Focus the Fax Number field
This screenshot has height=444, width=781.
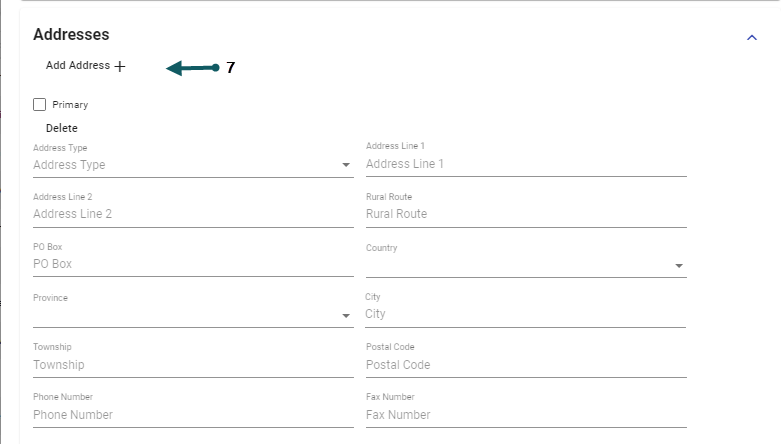[x=526, y=415]
